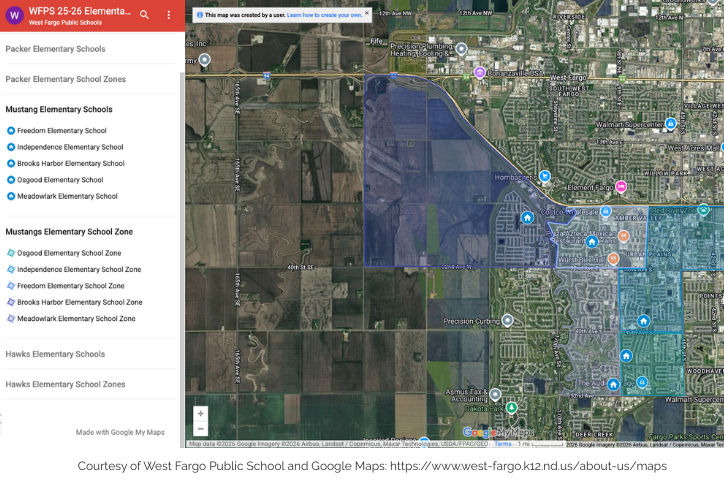This screenshot has height=483, width=724.
Task: Open search in the map header
Action: tap(145, 15)
